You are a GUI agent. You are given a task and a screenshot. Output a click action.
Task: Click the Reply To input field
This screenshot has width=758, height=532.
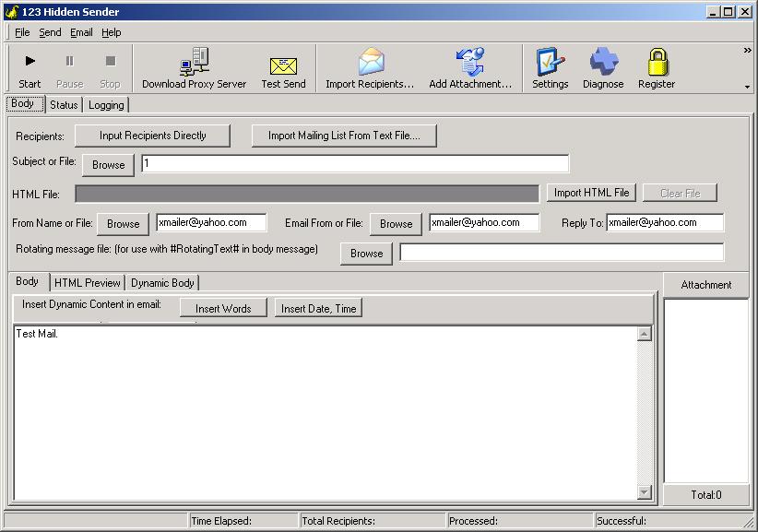665,223
